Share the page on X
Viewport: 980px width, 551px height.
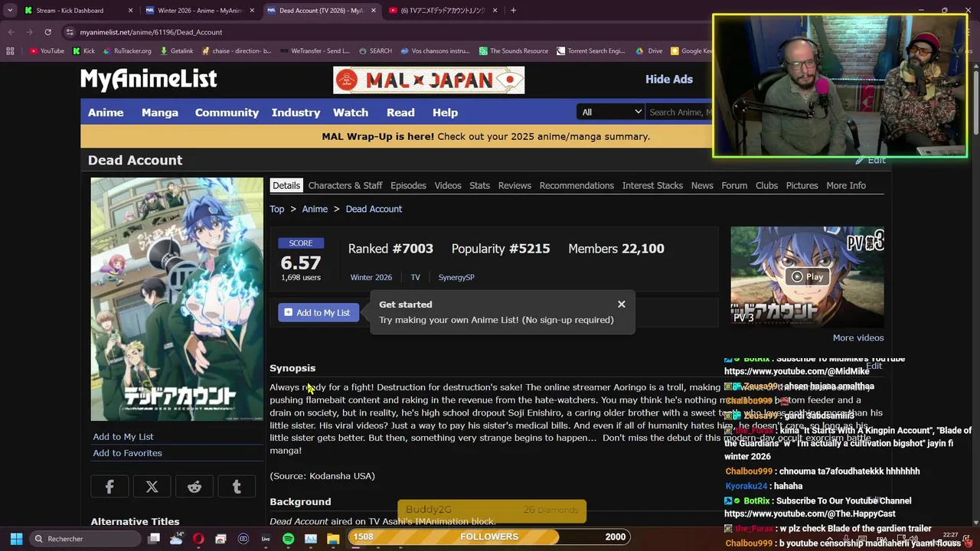(x=152, y=487)
